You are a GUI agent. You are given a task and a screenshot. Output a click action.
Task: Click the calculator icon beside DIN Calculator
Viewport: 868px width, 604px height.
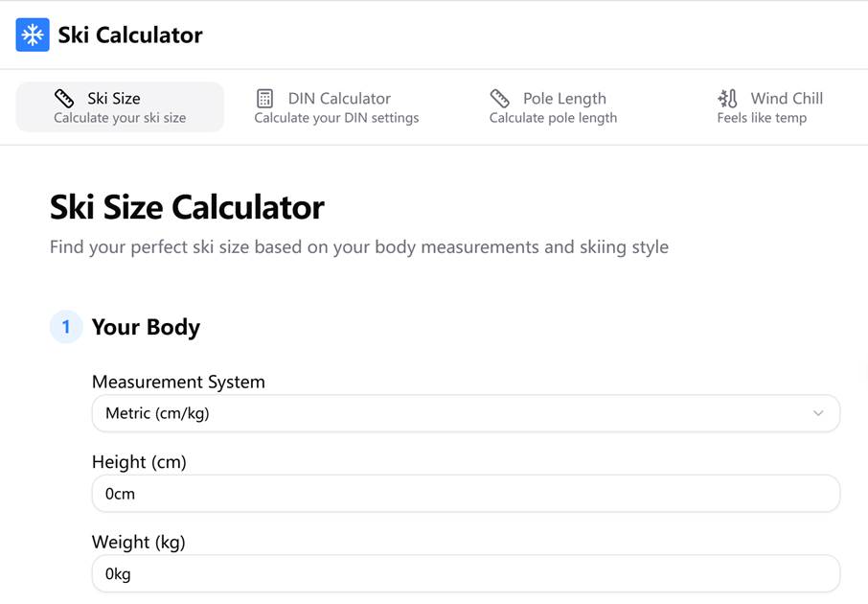tap(265, 99)
